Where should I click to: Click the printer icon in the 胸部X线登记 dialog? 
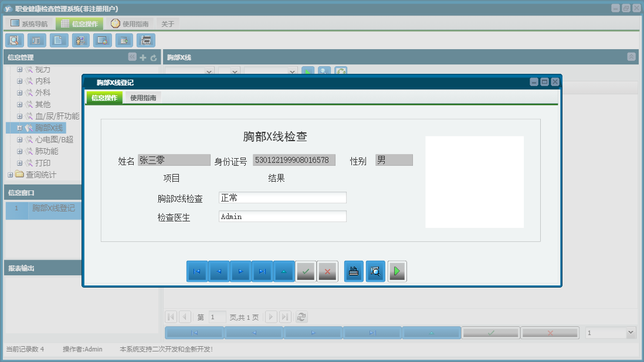pos(354,271)
